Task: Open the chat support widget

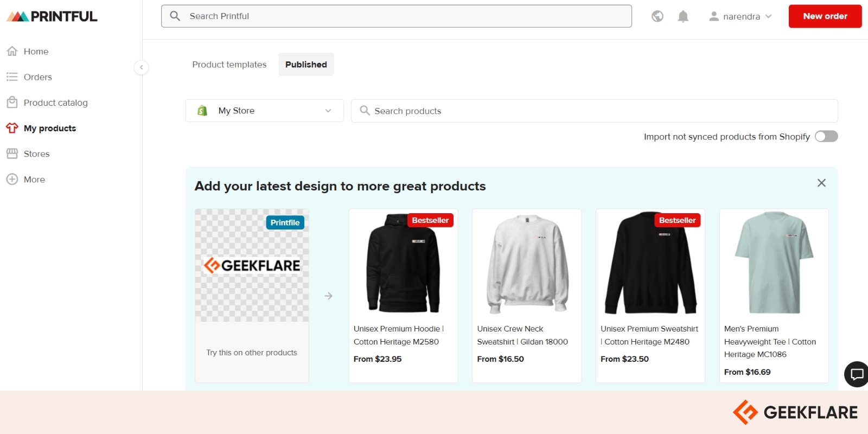Action: [x=857, y=374]
